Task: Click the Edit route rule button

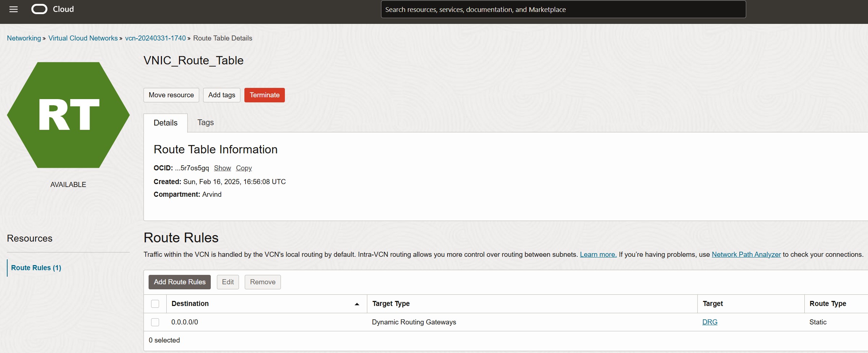Action: click(x=228, y=282)
